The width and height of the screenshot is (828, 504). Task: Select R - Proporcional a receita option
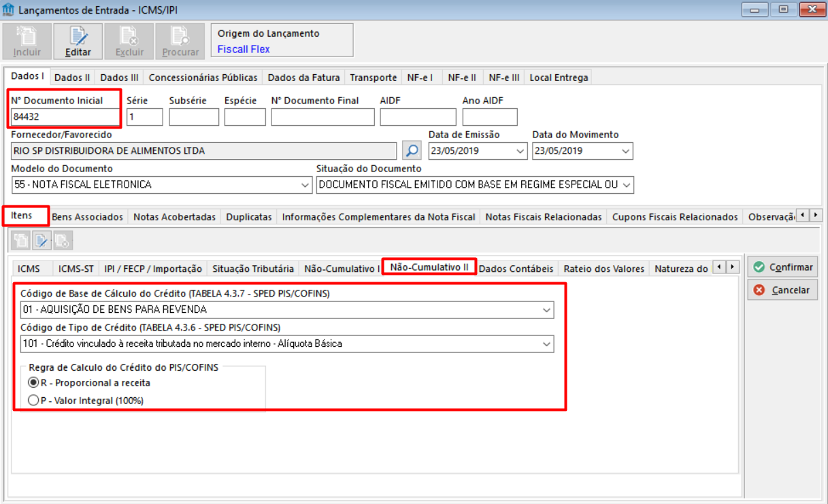[89, 383]
